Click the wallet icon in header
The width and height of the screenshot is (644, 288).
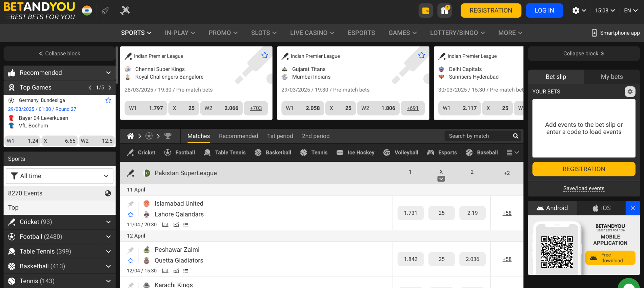click(x=425, y=11)
